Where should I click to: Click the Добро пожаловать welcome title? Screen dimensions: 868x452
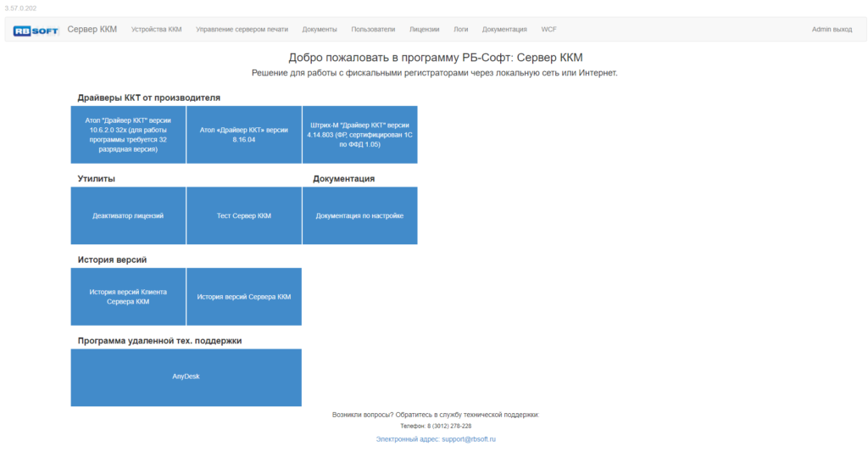click(x=435, y=58)
